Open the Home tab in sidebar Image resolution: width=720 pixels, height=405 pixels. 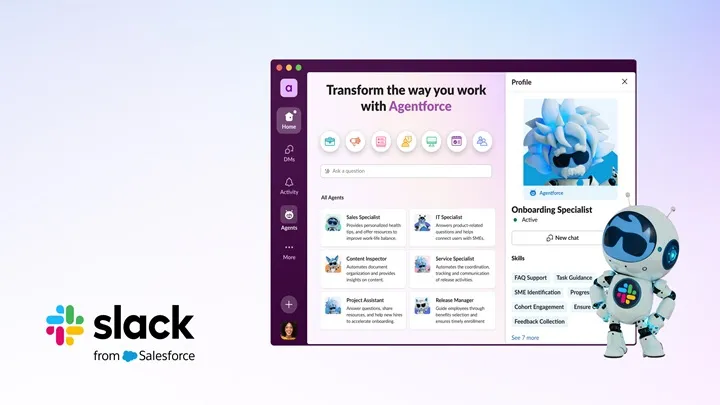tap(289, 120)
